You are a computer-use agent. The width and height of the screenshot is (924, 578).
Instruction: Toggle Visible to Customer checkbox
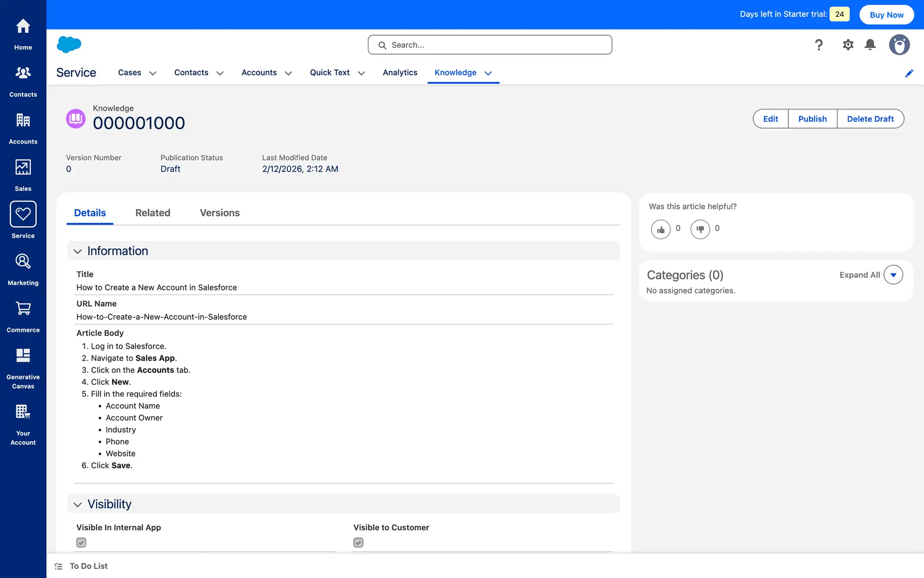tap(359, 542)
